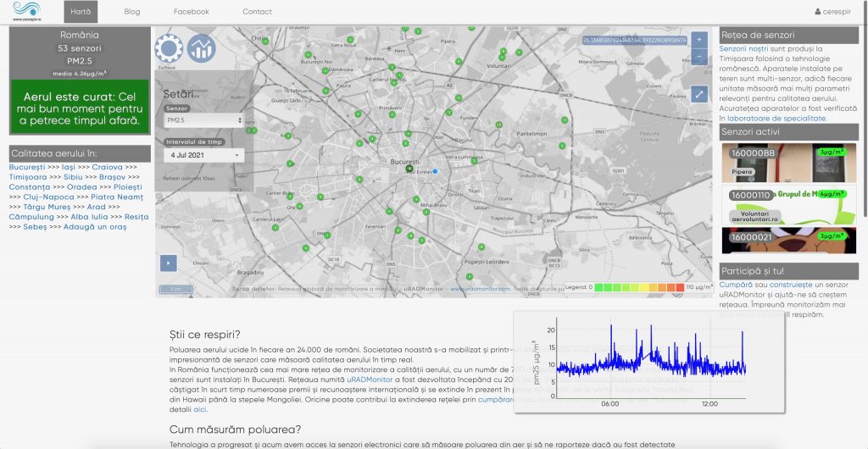Open the uRADMonitor link in article text

(x=370, y=380)
